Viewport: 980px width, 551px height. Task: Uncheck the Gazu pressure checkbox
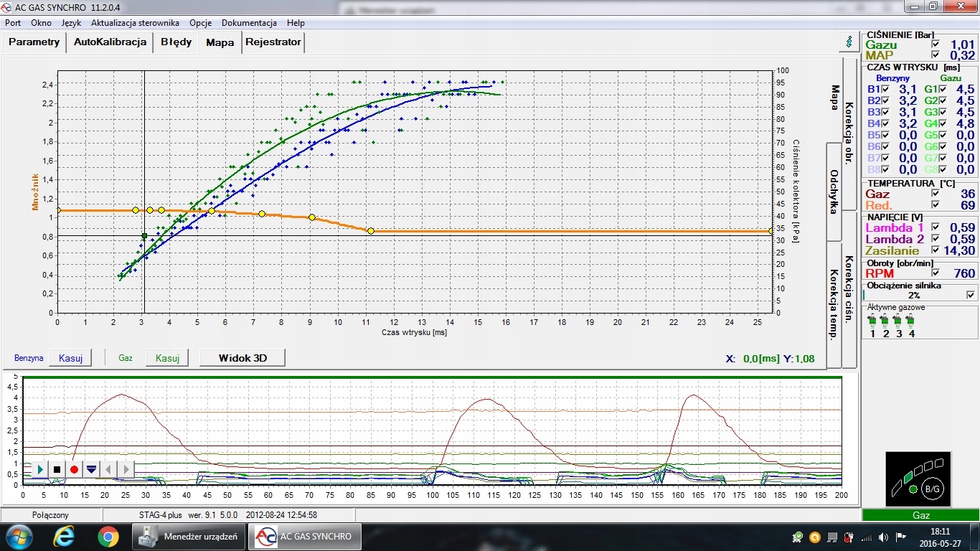coord(936,44)
